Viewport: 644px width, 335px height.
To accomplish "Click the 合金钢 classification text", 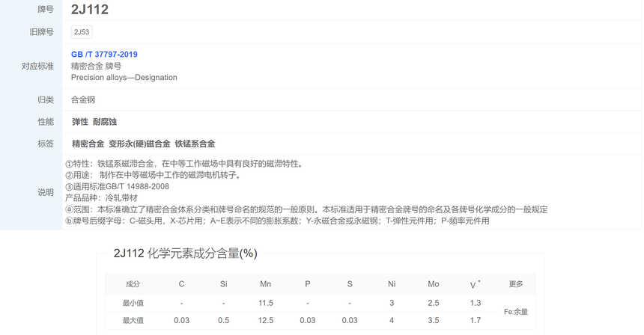I will tap(83, 99).
